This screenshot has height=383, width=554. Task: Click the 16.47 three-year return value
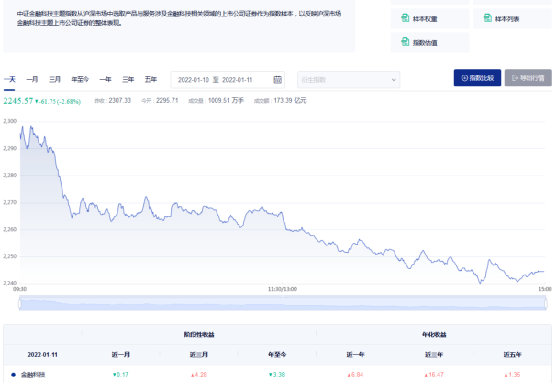[x=434, y=375]
